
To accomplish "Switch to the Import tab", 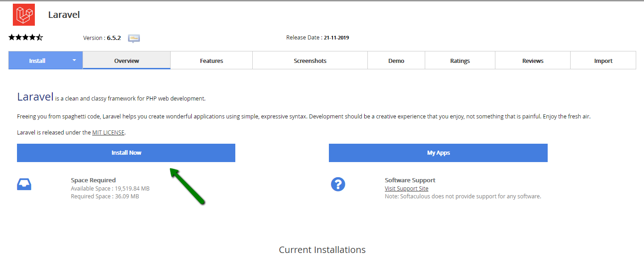I will [603, 61].
